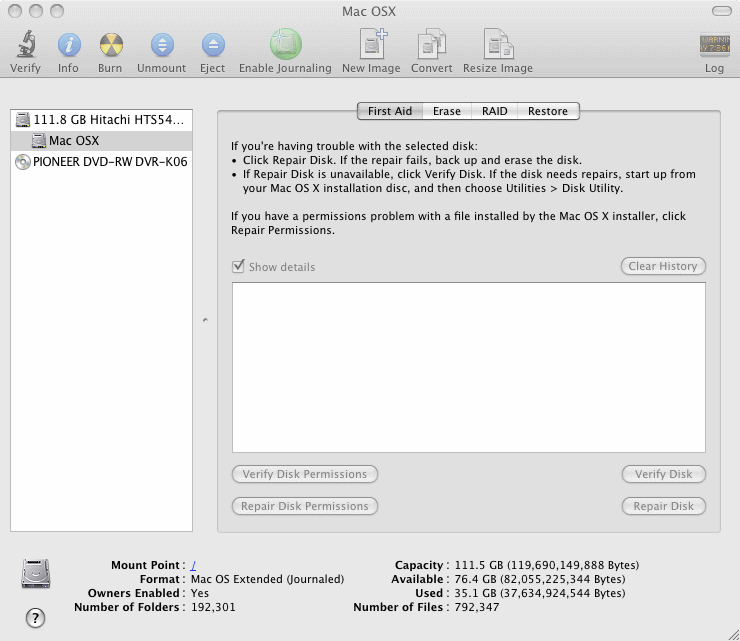740x641 pixels.
Task: Click the Number of Folders value 192,301
Action: click(x=213, y=607)
